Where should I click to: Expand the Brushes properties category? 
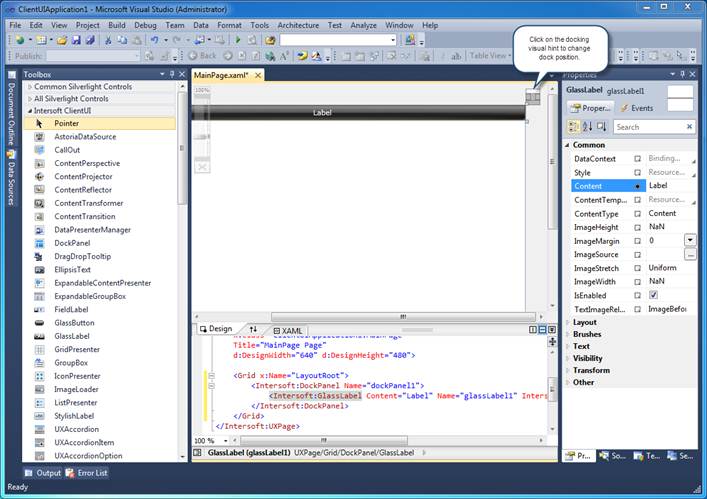[568, 334]
